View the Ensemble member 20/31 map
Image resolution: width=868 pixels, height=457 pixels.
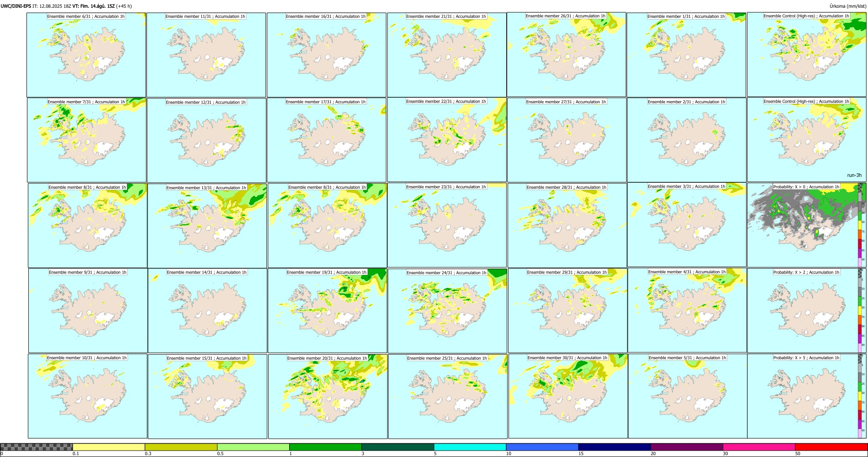coord(328,397)
